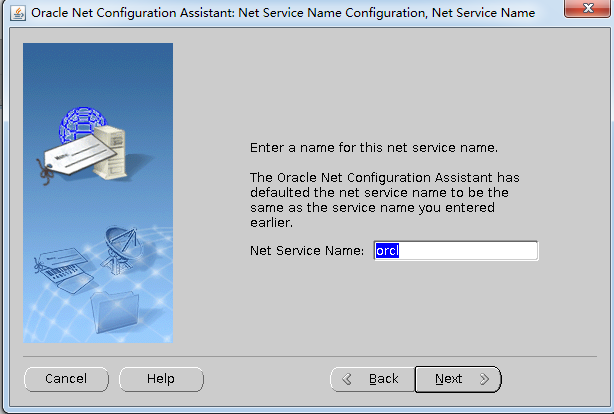
Task: Click the window title bar text
Action: coord(283,13)
